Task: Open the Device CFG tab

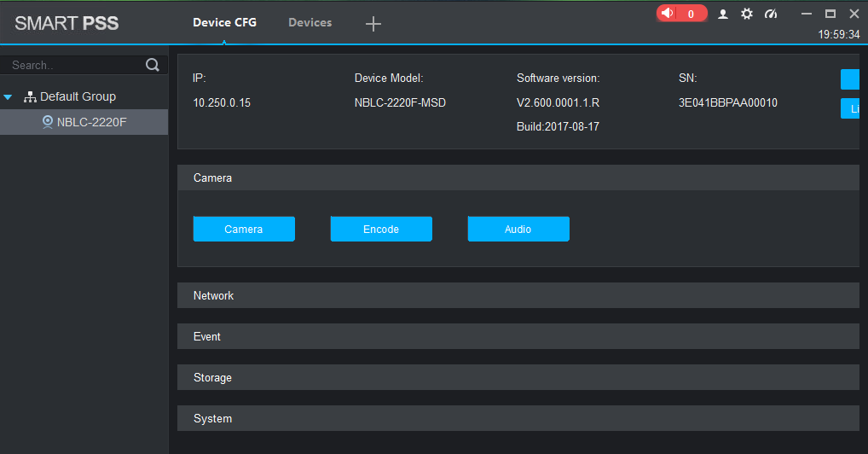Action: tap(224, 23)
